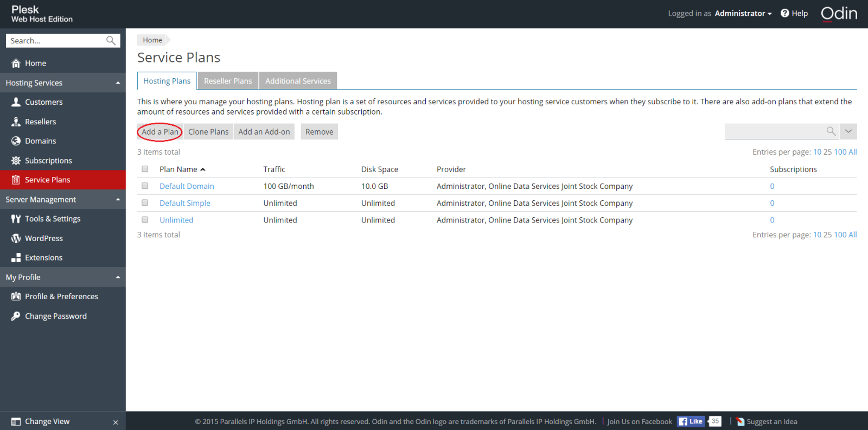This screenshot has width=868, height=430.
Task: Click the Help question mark icon
Action: (x=784, y=13)
